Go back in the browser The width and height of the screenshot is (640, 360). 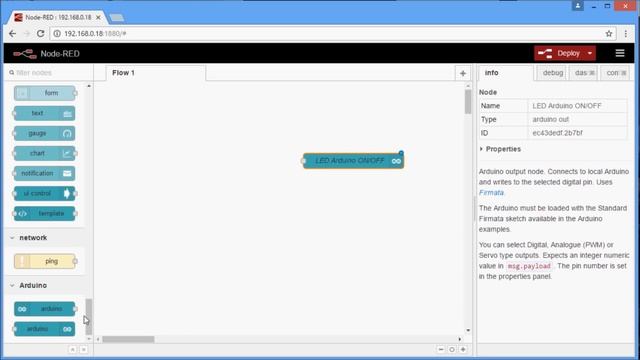coord(13,33)
